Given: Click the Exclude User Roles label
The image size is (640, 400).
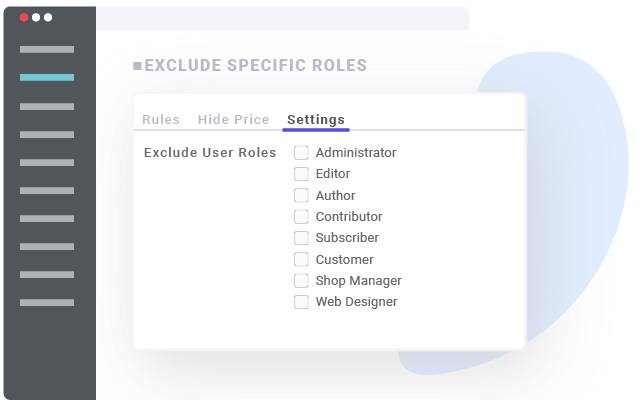Looking at the screenshot, I should (210, 153).
